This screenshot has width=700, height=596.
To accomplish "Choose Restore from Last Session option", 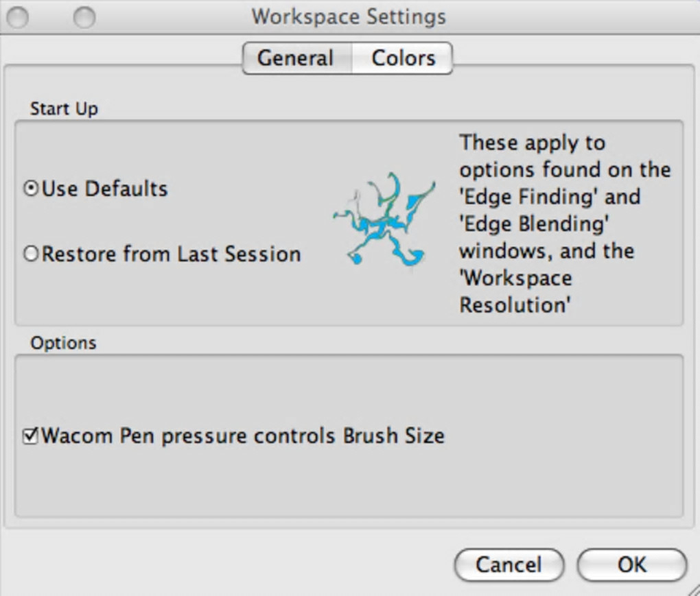I will 32,254.
